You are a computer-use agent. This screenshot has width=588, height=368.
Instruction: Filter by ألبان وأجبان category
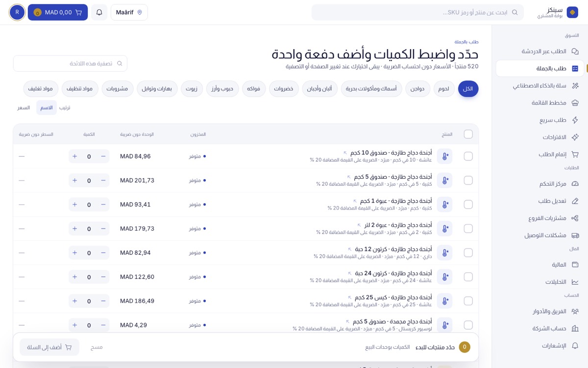[x=319, y=89]
